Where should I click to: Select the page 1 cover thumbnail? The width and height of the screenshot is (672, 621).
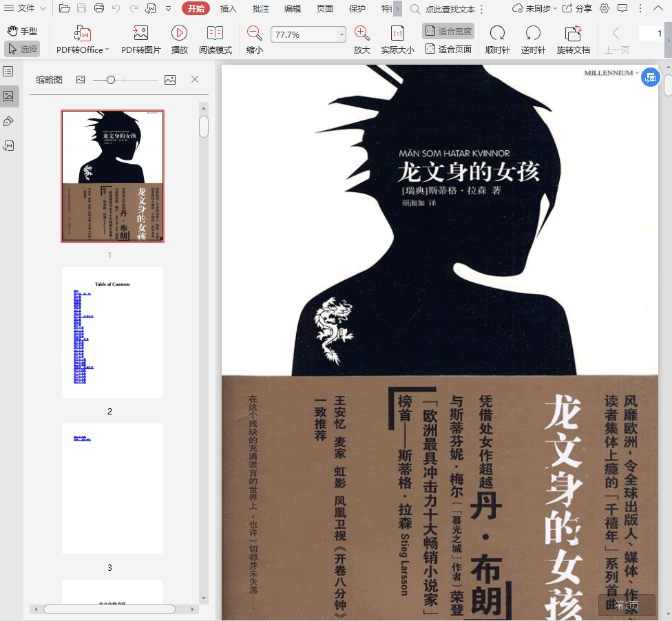112,176
